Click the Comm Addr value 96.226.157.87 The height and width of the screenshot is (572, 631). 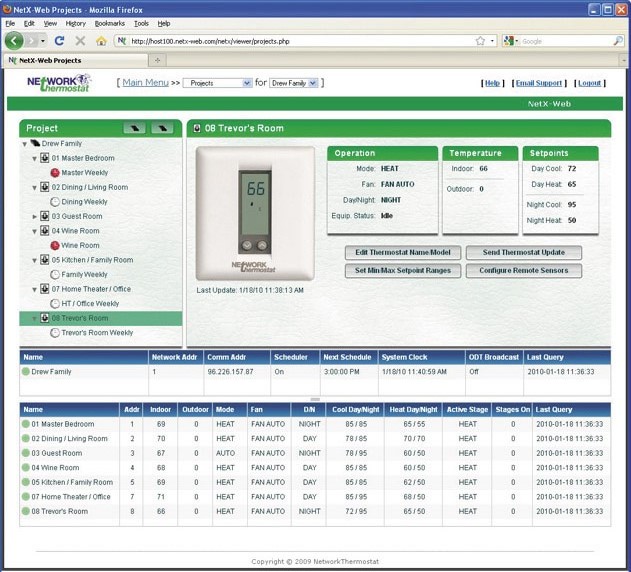pos(231,372)
